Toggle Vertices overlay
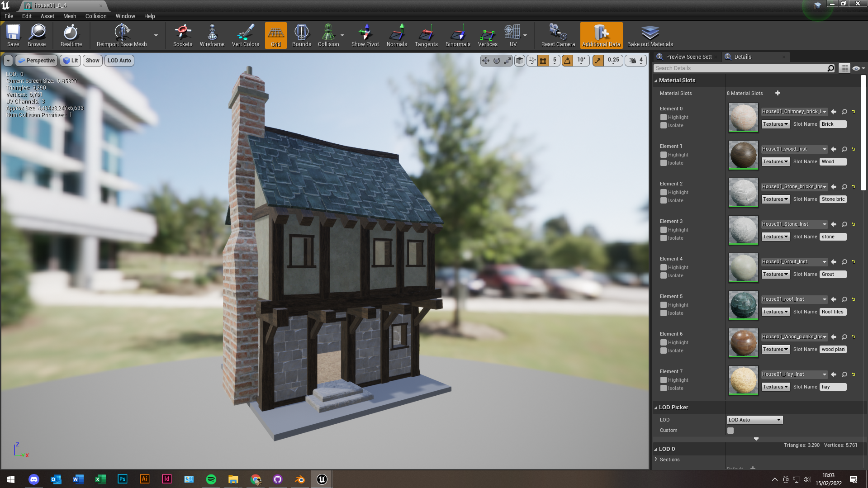 [x=488, y=35]
